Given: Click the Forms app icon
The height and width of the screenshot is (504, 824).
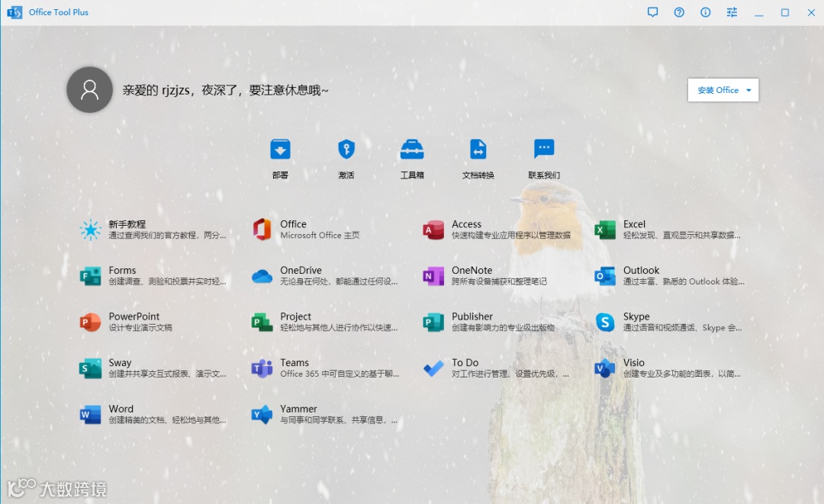Looking at the screenshot, I should pos(90,275).
